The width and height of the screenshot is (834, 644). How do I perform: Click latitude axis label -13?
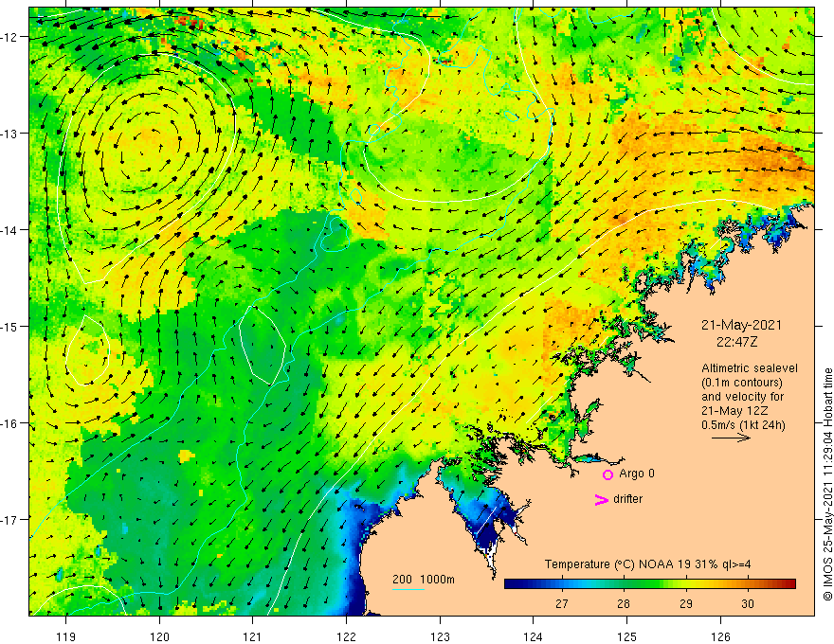coord(9,134)
